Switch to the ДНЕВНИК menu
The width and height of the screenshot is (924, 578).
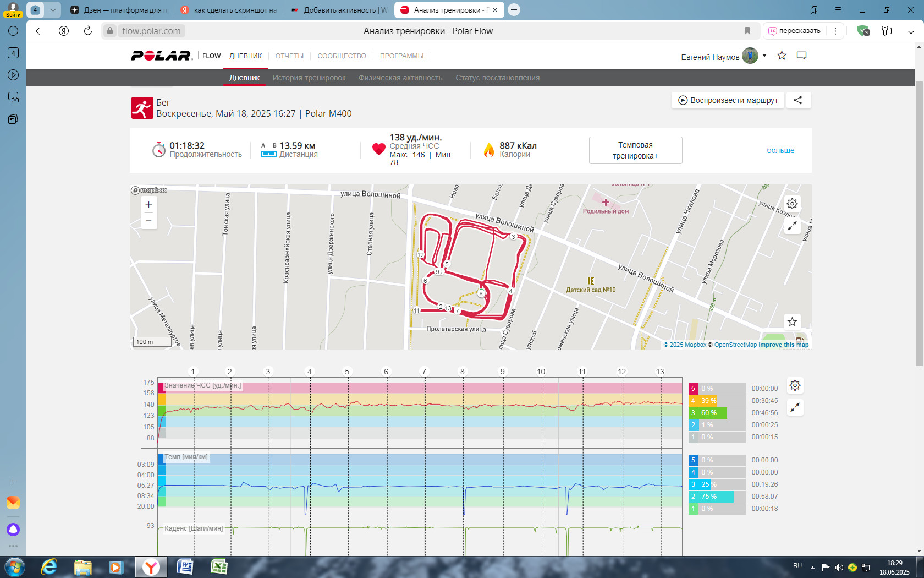245,56
